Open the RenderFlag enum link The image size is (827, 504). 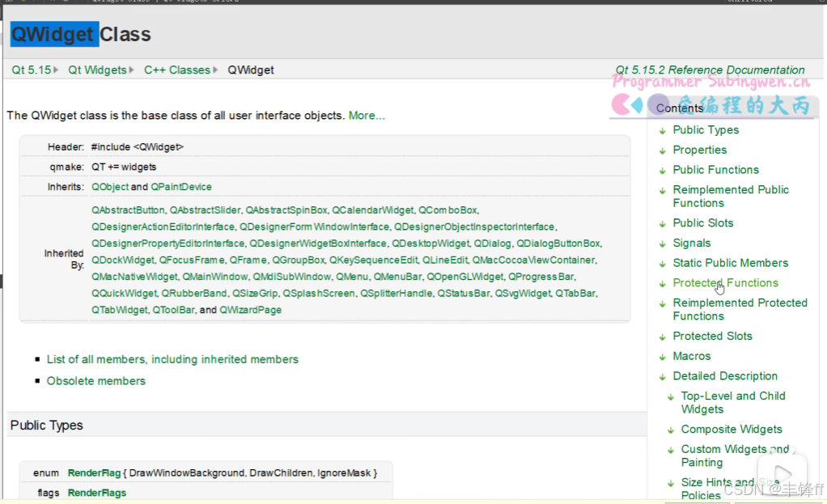point(94,473)
